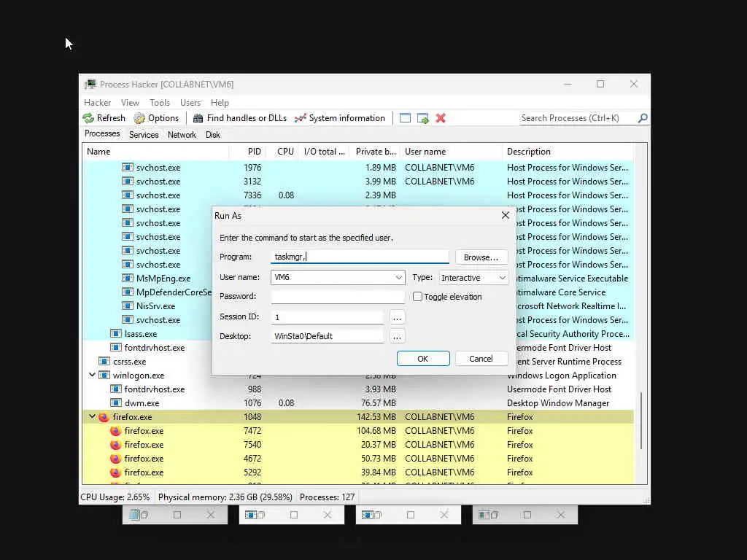The image size is (747, 560).
Task: Switch to the Disk tab
Action: 213,135
